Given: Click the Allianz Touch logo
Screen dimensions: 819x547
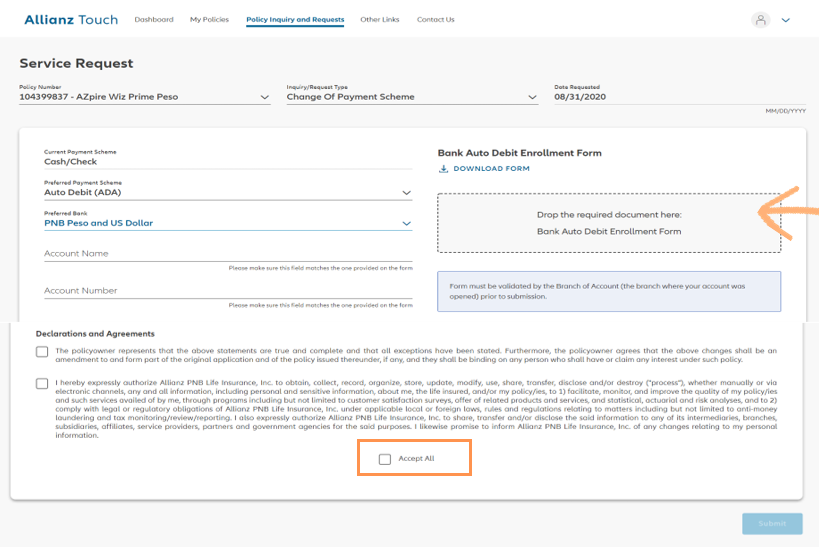Looking at the screenshot, I should pos(70,19).
